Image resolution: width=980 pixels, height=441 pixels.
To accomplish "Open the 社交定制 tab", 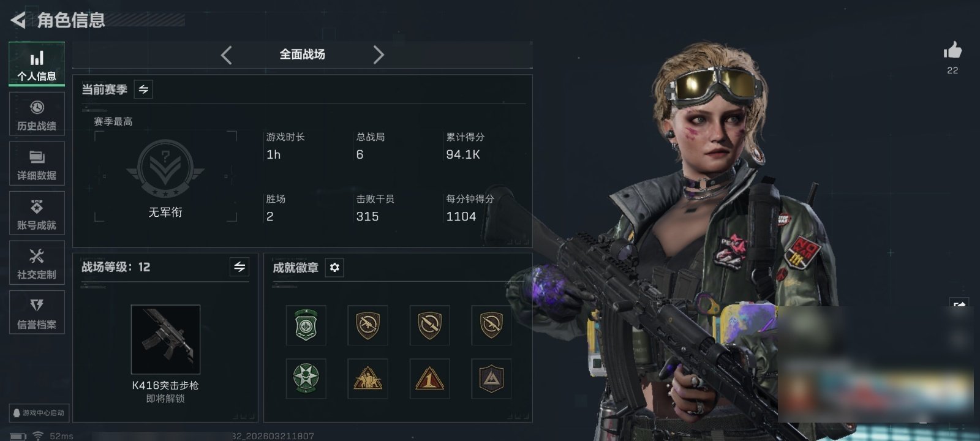I will tap(37, 263).
